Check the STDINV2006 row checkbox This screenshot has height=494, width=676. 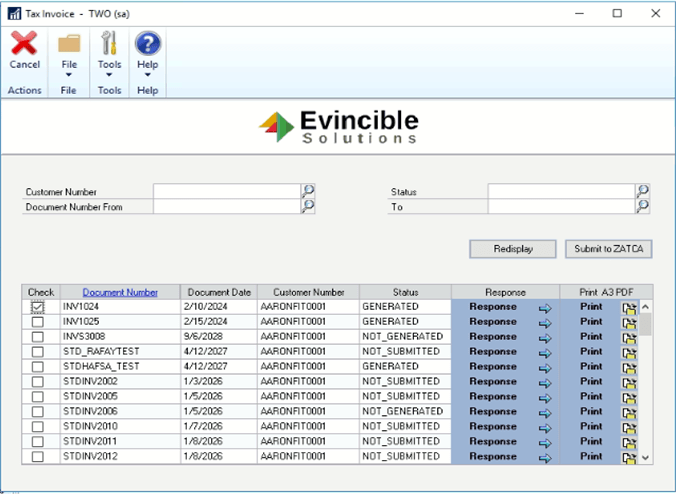38,412
